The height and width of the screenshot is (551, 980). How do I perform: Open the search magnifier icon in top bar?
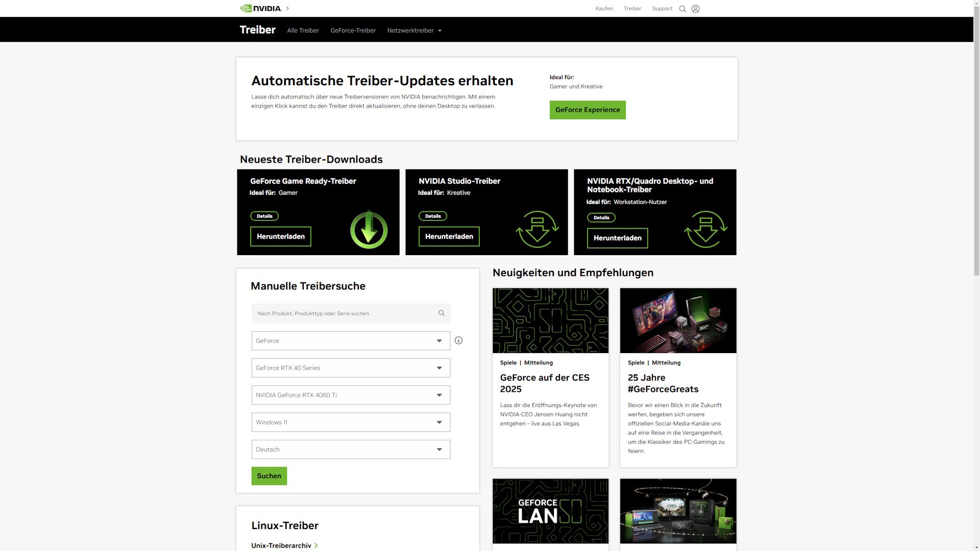click(682, 9)
